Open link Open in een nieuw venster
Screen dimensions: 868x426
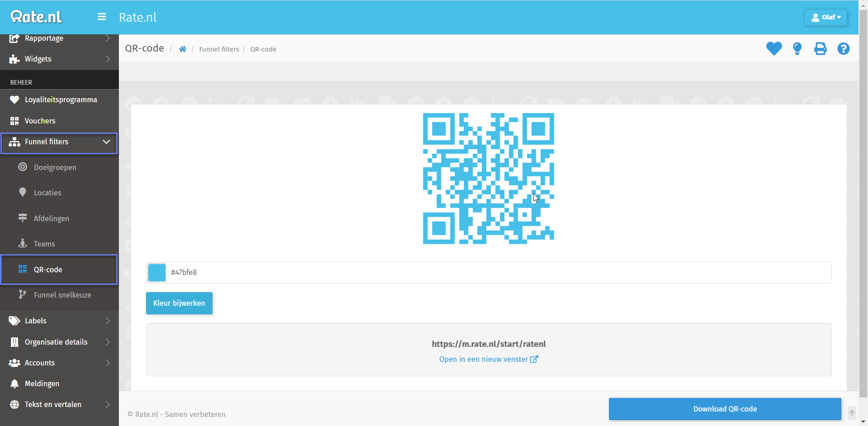coord(488,359)
